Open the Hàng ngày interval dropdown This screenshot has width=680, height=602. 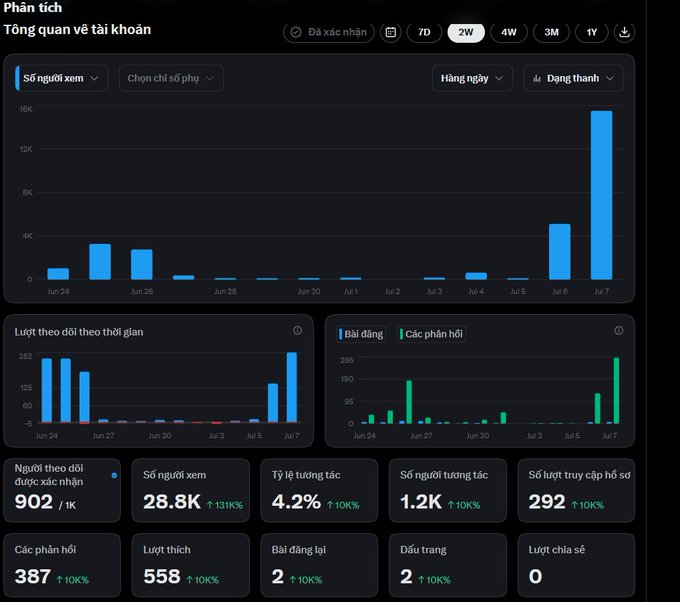pyautogui.click(x=472, y=79)
